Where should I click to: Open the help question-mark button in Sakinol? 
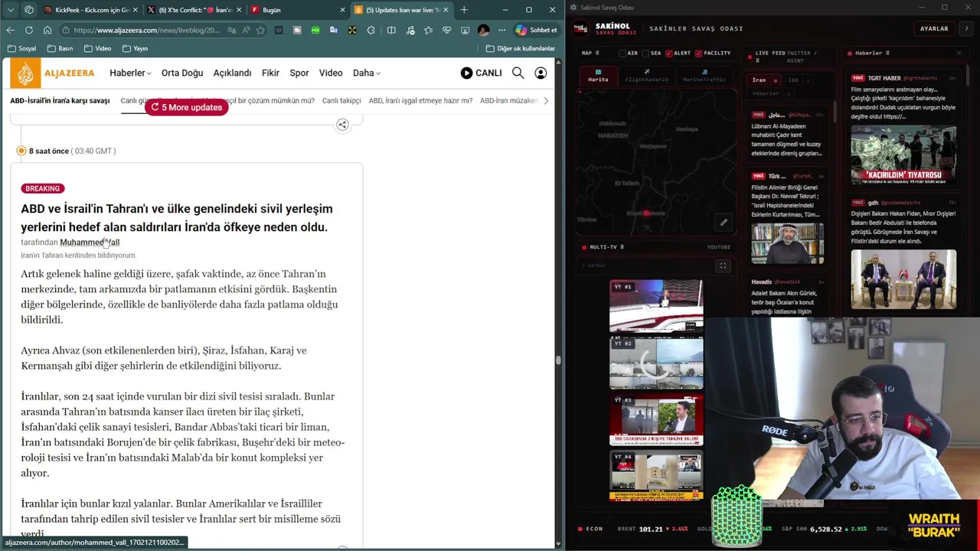[966, 28]
